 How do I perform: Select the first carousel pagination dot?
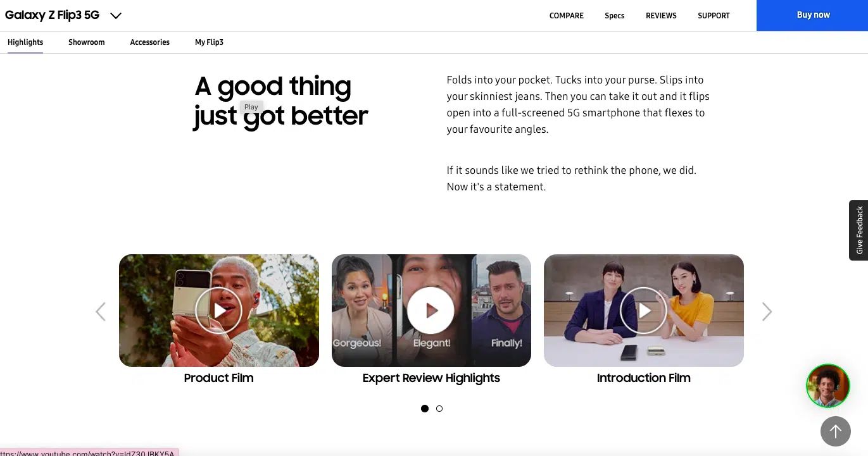(x=425, y=409)
